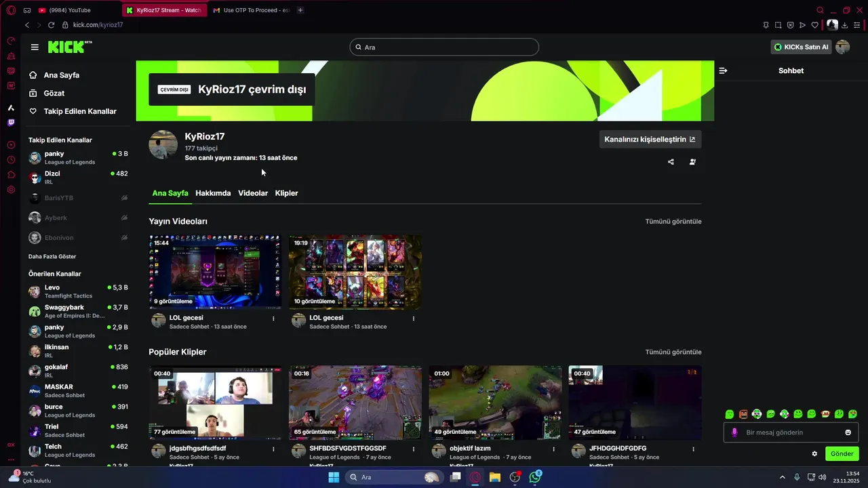The width and height of the screenshot is (868, 488).
Task: Click the Windows Start button
Action: click(x=334, y=477)
